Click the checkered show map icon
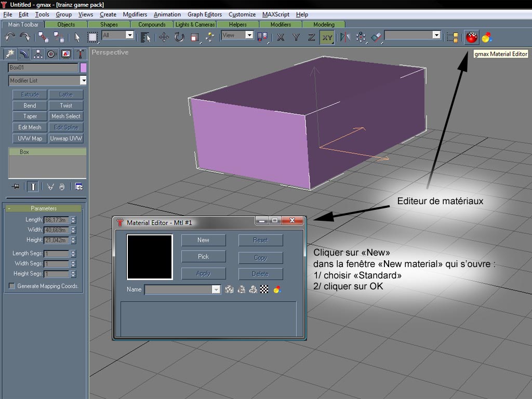The height and width of the screenshot is (399, 532). tap(264, 289)
